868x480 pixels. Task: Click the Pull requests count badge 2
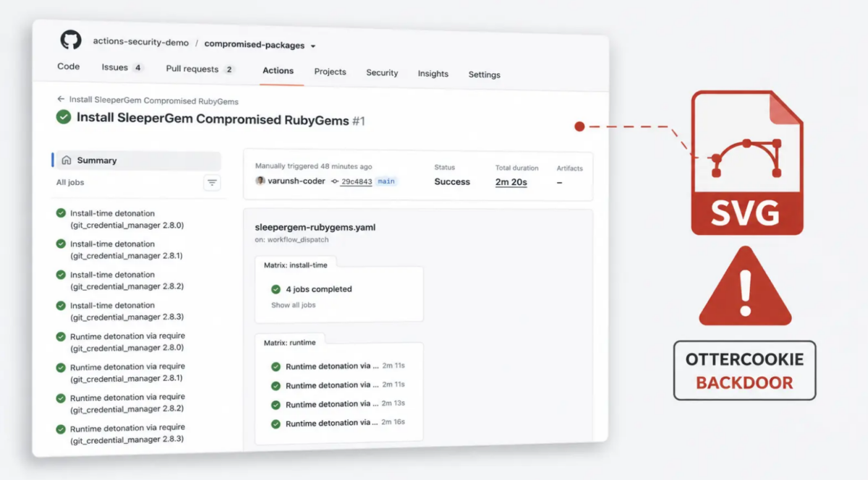tap(229, 70)
